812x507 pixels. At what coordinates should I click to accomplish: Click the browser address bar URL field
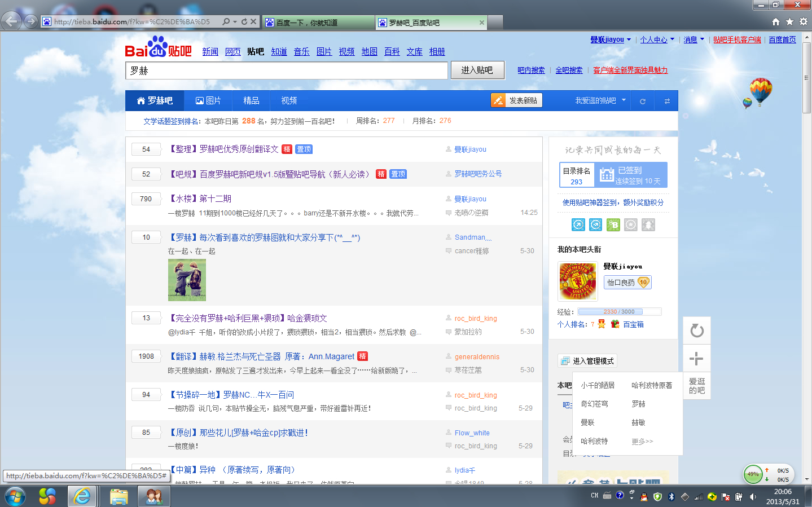tap(132, 22)
